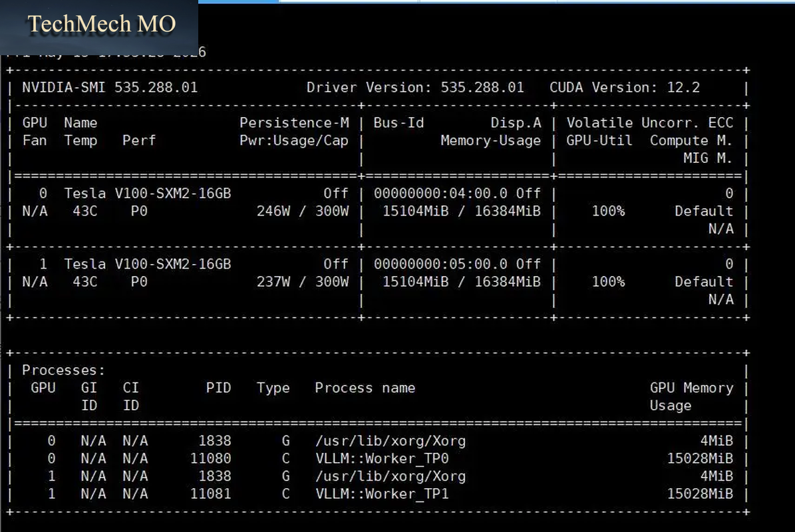Click the 237W / 300W power reading
The width and height of the screenshot is (795, 532).
[303, 282]
